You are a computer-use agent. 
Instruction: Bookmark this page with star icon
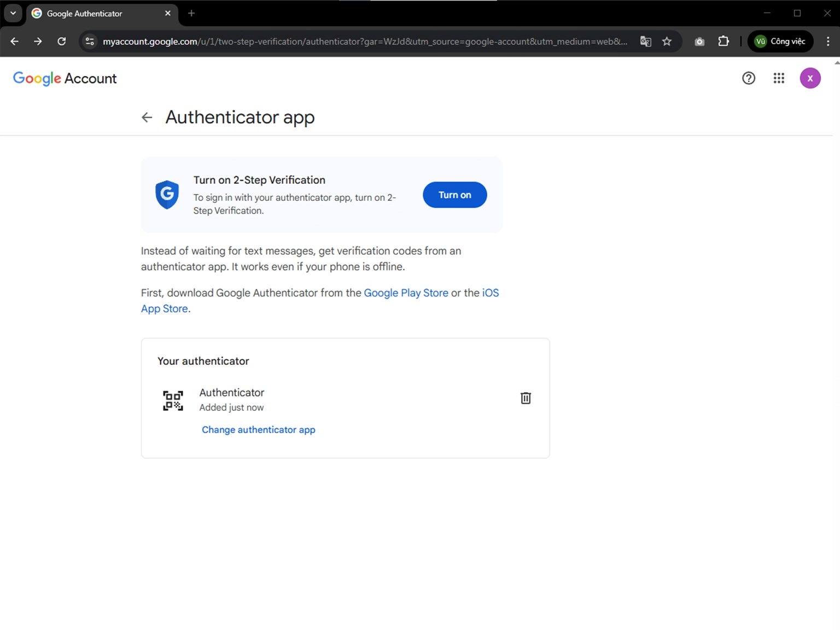pos(667,42)
